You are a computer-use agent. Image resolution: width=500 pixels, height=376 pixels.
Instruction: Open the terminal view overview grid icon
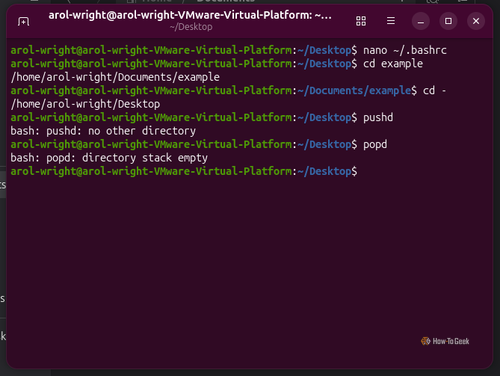click(x=361, y=21)
